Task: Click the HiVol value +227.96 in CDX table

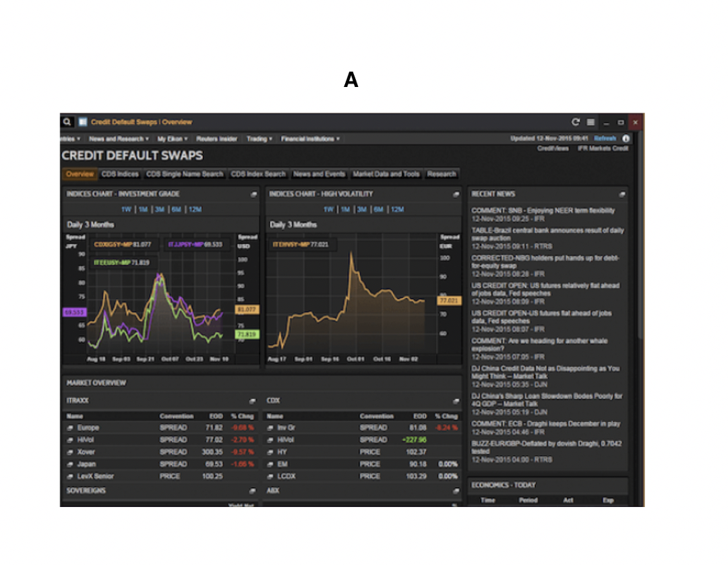Action: 414,440
